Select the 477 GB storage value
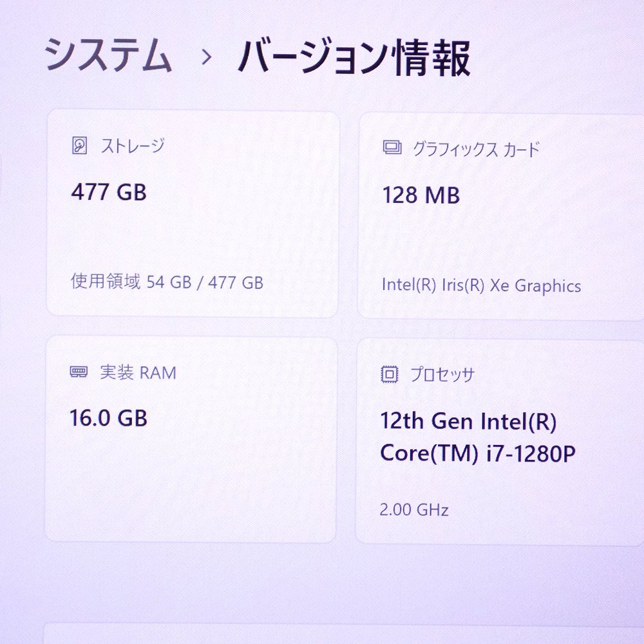The height and width of the screenshot is (644, 644). coord(109,192)
